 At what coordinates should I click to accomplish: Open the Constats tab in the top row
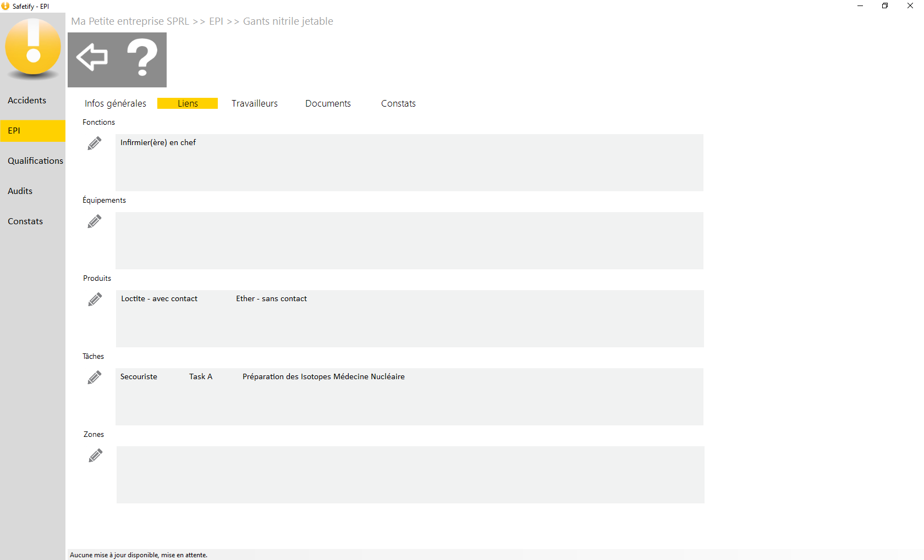(x=398, y=103)
